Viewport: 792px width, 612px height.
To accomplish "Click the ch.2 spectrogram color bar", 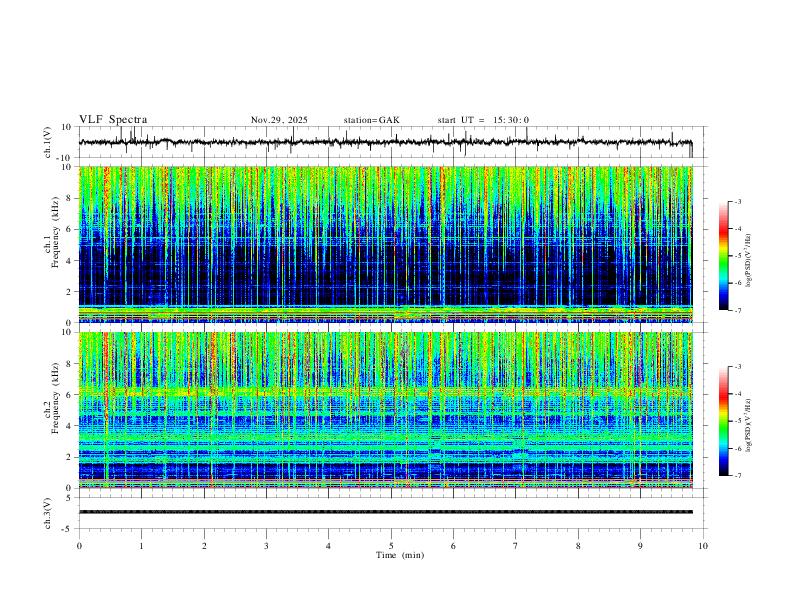I will point(723,421).
